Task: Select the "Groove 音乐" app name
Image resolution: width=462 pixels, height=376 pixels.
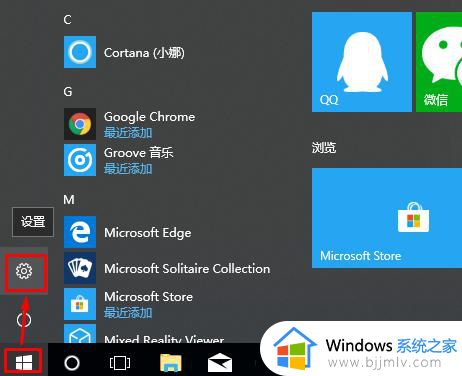Action: click(139, 153)
